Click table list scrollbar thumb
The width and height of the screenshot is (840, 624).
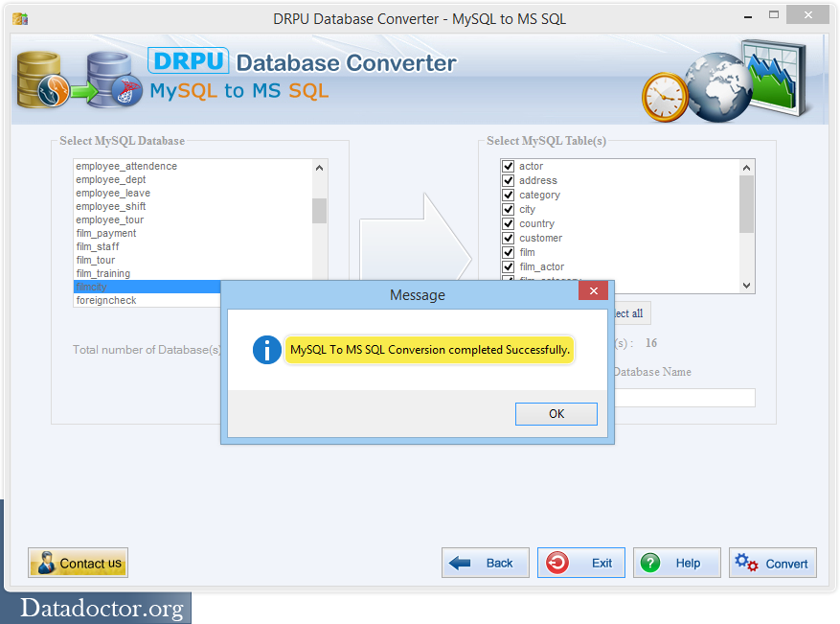(x=746, y=204)
